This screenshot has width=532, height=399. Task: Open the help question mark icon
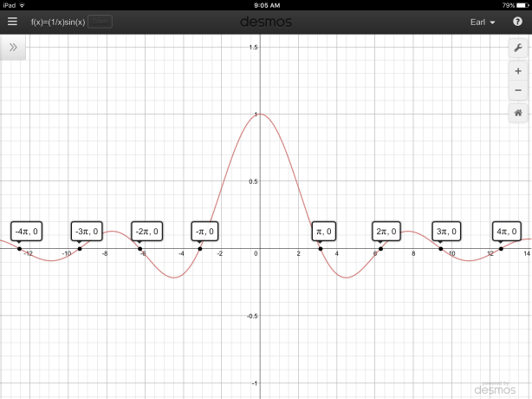517,22
